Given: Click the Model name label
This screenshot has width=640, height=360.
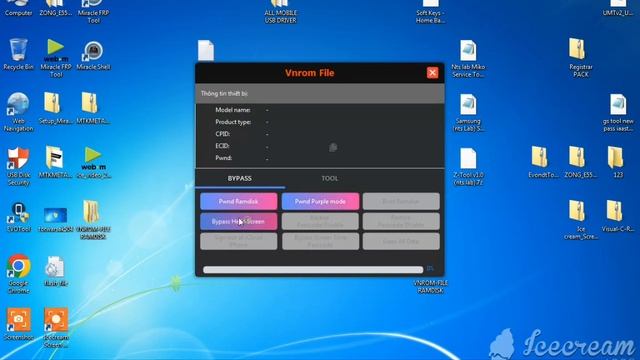Looking at the screenshot, I should [x=233, y=110].
